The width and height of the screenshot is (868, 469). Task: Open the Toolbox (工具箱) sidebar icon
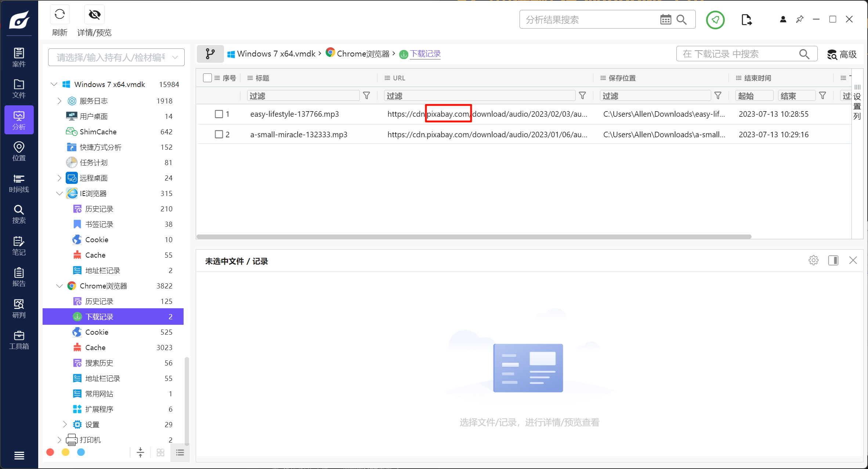pos(19,340)
